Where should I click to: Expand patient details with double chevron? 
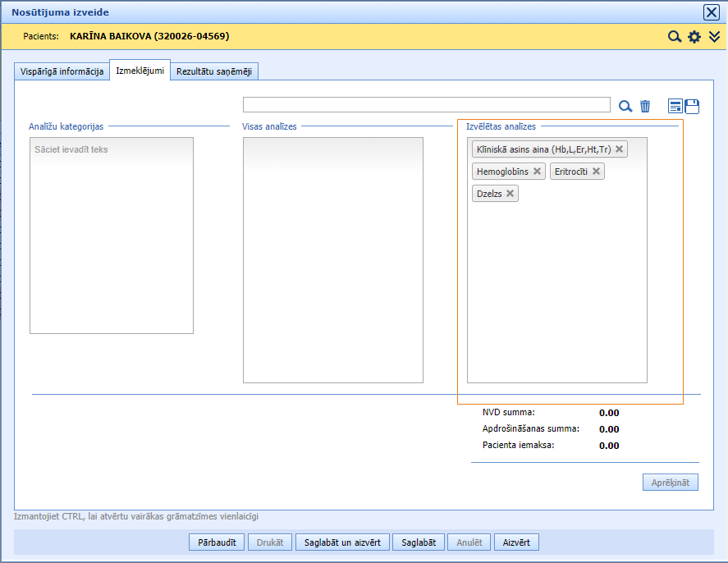click(715, 37)
